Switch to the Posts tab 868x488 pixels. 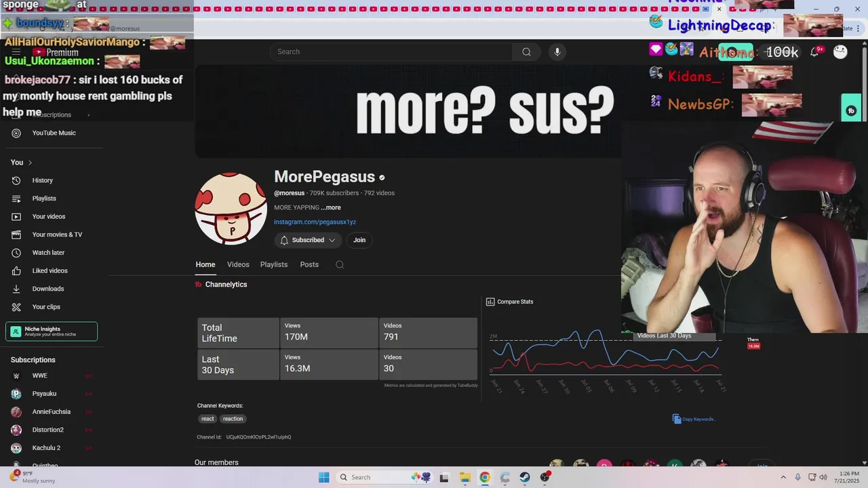(x=309, y=264)
